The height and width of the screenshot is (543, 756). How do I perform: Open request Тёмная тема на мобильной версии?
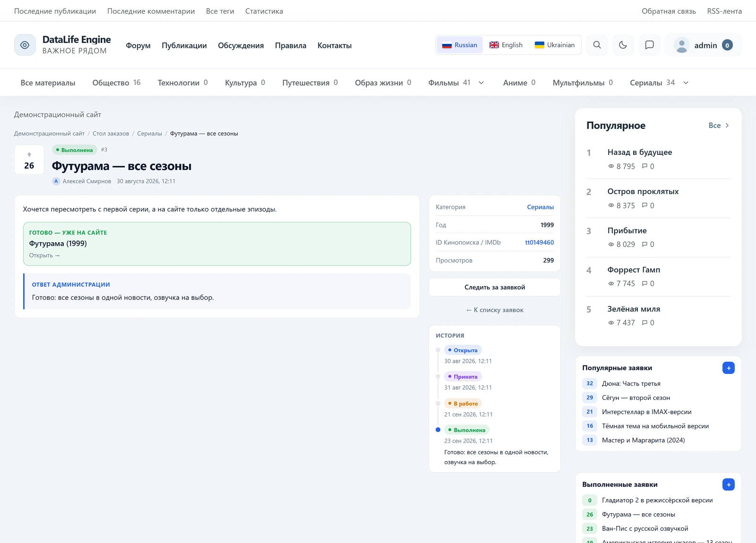point(655,426)
